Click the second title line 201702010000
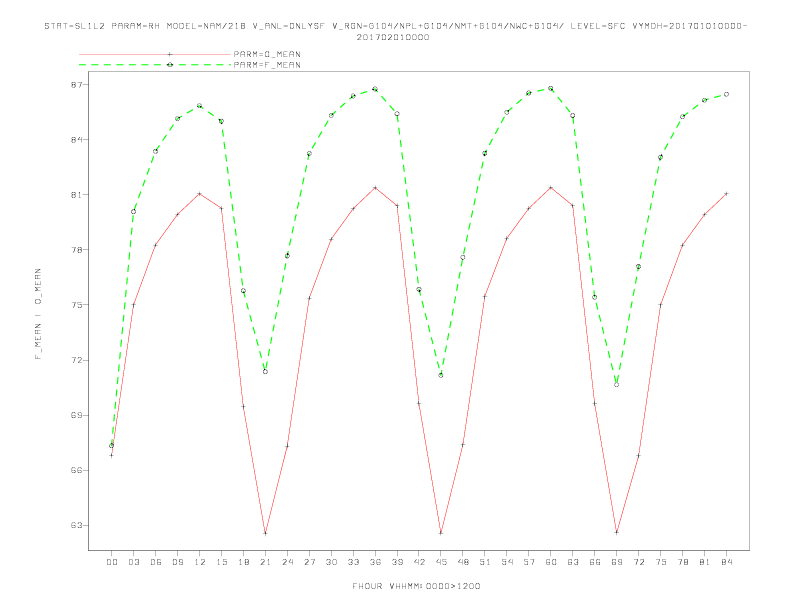 click(393, 37)
